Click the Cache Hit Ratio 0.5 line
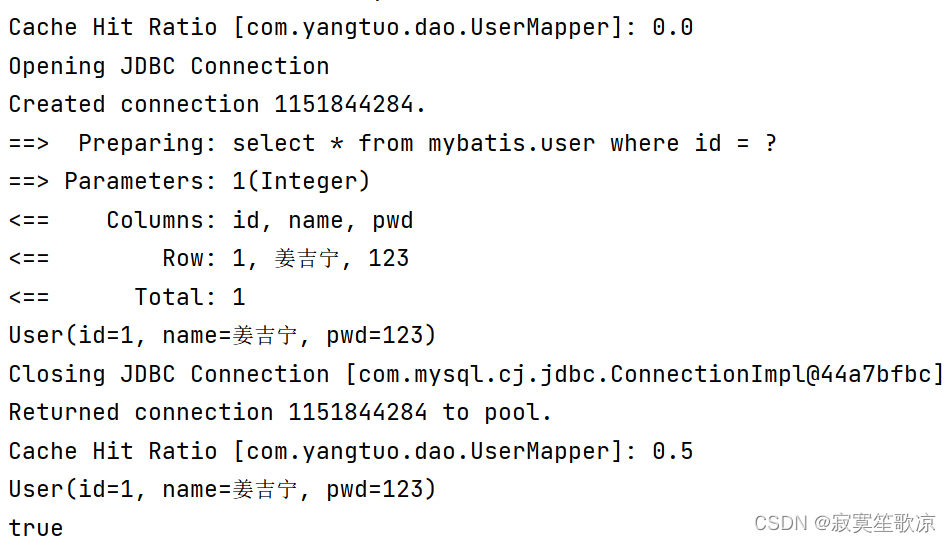 coord(351,451)
